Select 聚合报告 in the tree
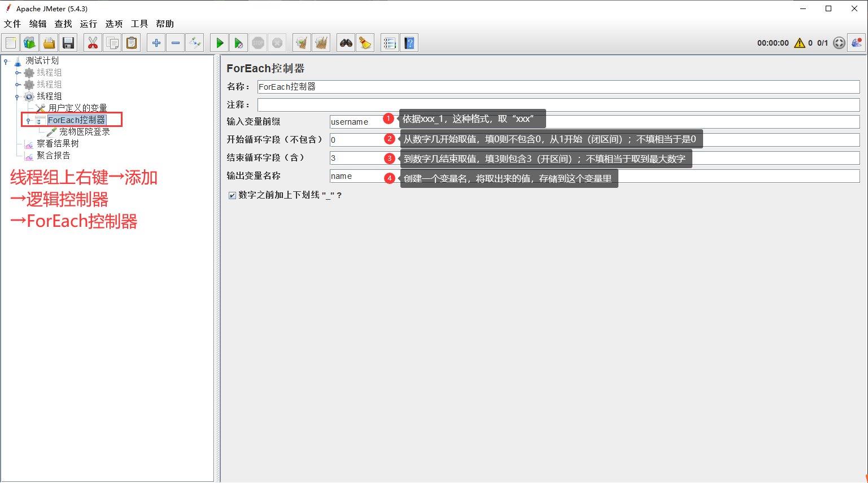The width and height of the screenshot is (868, 483). (x=53, y=156)
